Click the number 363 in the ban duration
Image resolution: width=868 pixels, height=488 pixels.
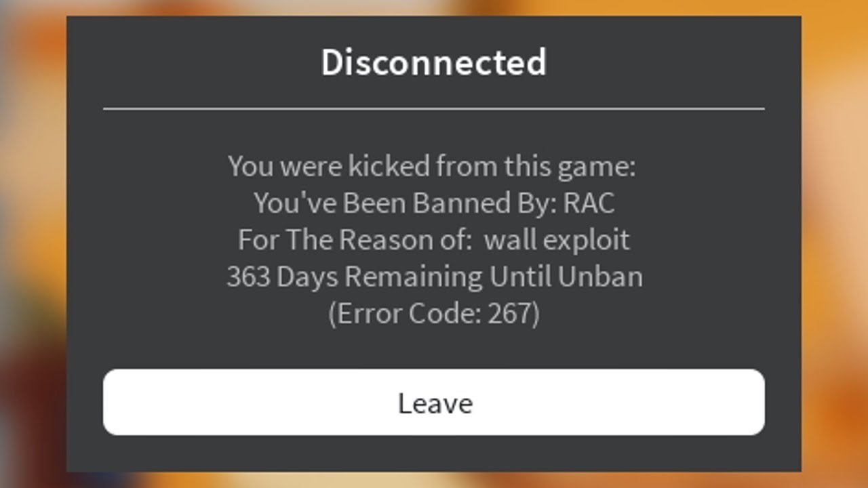point(248,277)
